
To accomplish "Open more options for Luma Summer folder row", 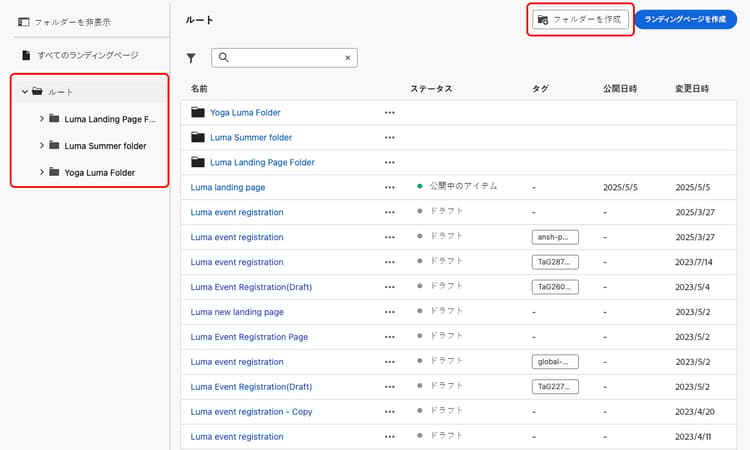I will [390, 138].
